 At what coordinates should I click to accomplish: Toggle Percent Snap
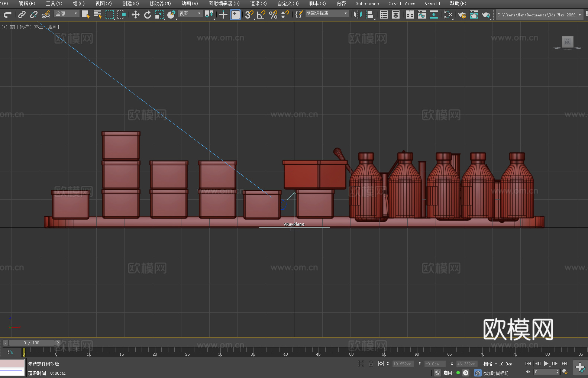273,14
